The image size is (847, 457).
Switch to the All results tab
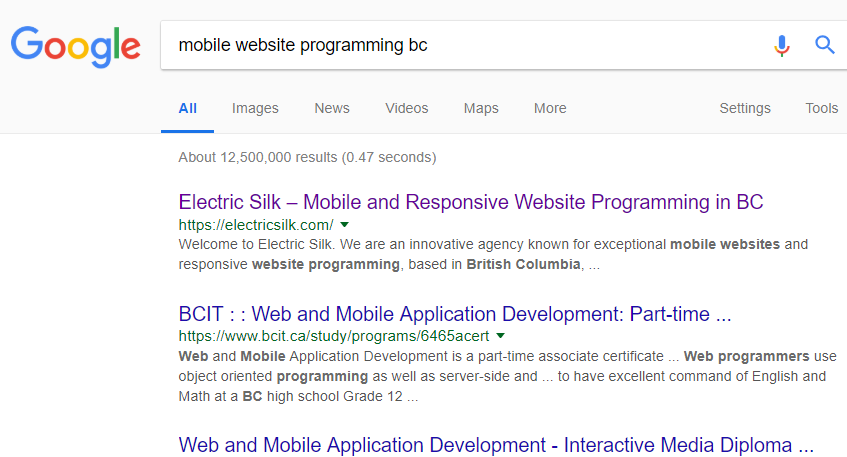[x=187, y=109]
